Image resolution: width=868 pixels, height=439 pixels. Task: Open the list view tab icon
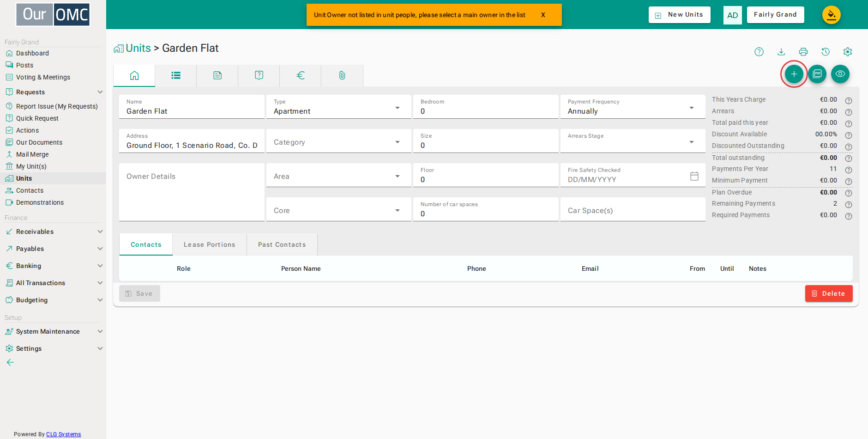click(x=176, y=75)
